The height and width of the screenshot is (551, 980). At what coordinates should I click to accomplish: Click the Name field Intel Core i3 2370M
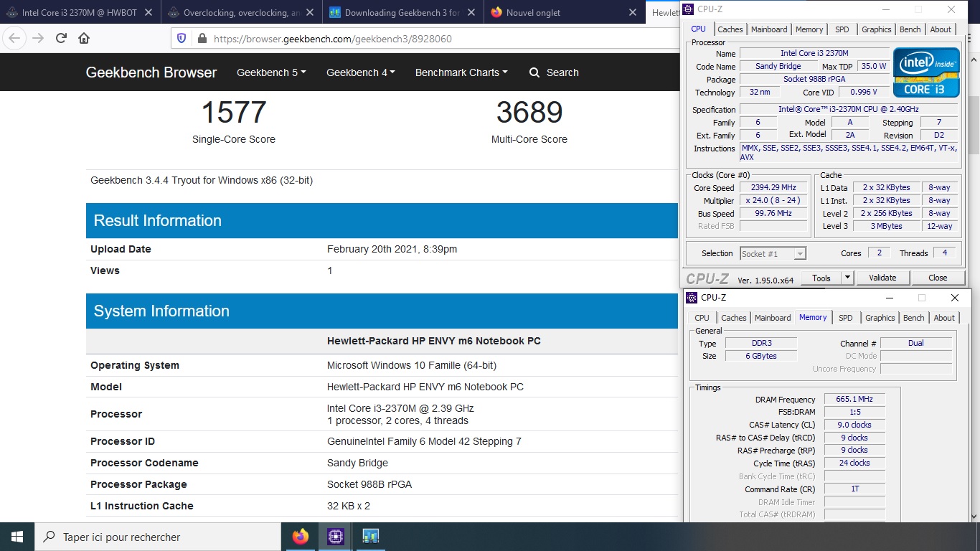tap(814, 54)
